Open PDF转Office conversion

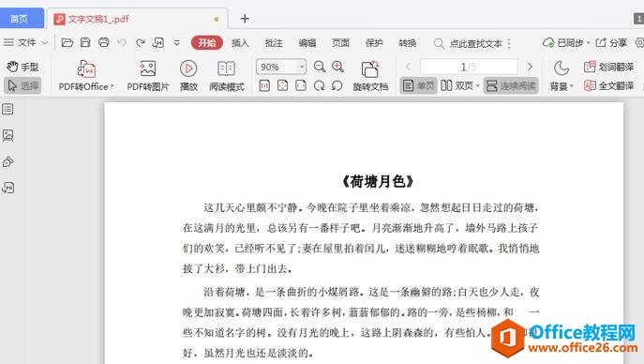86,75
